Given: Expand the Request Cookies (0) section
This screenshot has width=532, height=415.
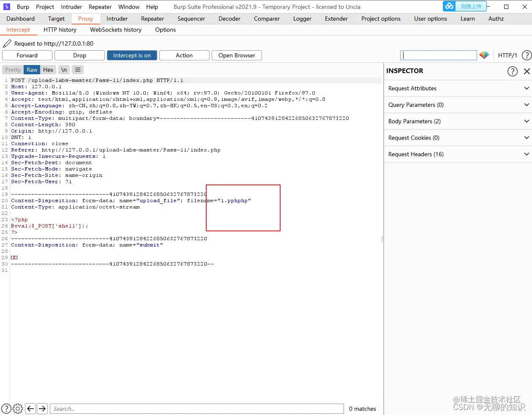Looking at the screenshot, I should click(458, 138).
